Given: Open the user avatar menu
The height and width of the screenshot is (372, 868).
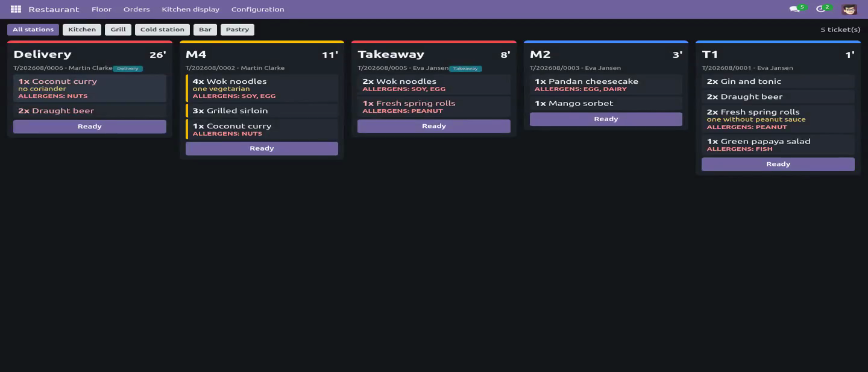Looking at the screenshot, I should (x=849, y=9).
